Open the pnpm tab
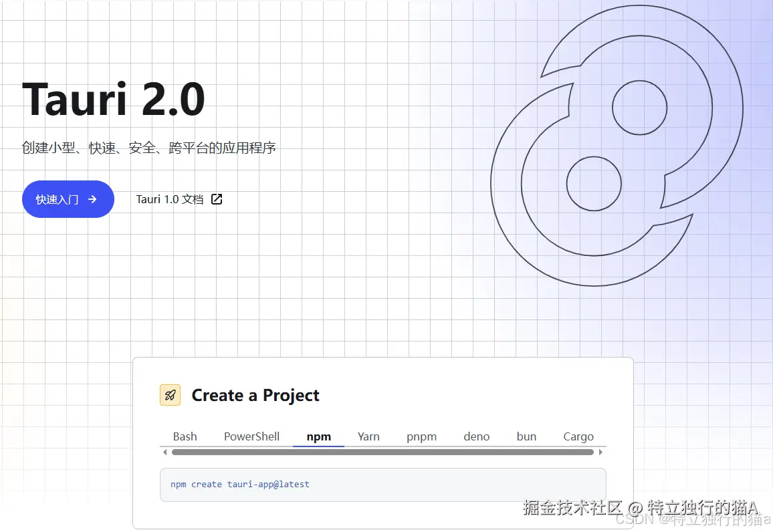Viewport: 773px width, 532px height. pyautogui.click(x=421, y=436)
